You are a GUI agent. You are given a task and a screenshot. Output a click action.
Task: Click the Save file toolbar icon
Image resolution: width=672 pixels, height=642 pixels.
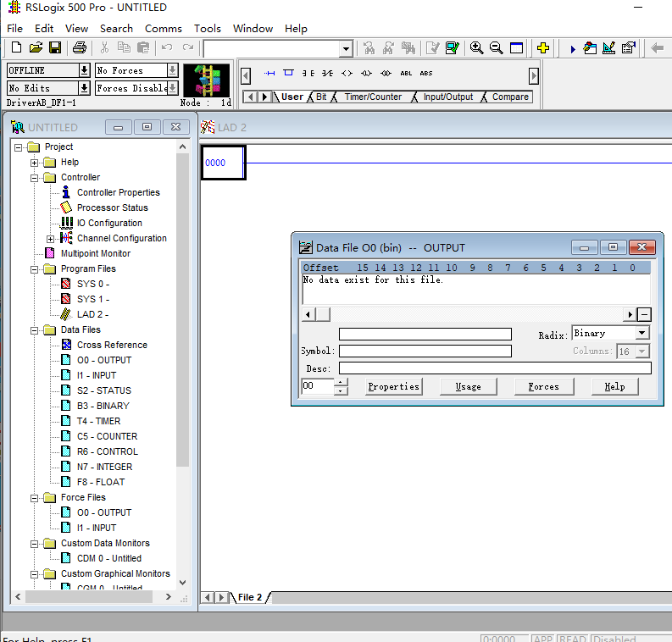pyautogui.click(x=55, y=48)
